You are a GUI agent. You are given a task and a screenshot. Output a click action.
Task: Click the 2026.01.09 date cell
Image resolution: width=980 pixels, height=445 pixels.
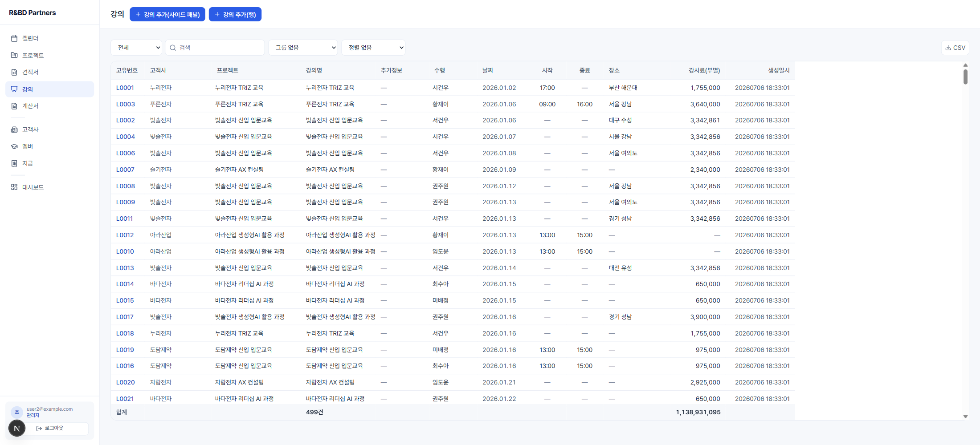(x=499, y=170)
